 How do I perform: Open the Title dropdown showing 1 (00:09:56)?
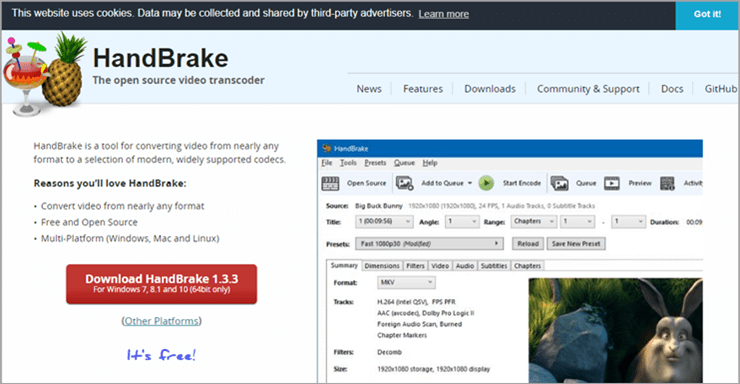pos(384,221)
